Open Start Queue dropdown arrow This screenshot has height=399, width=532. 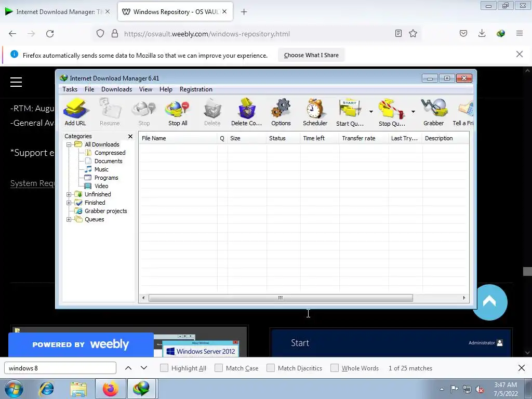click(371, 112)
